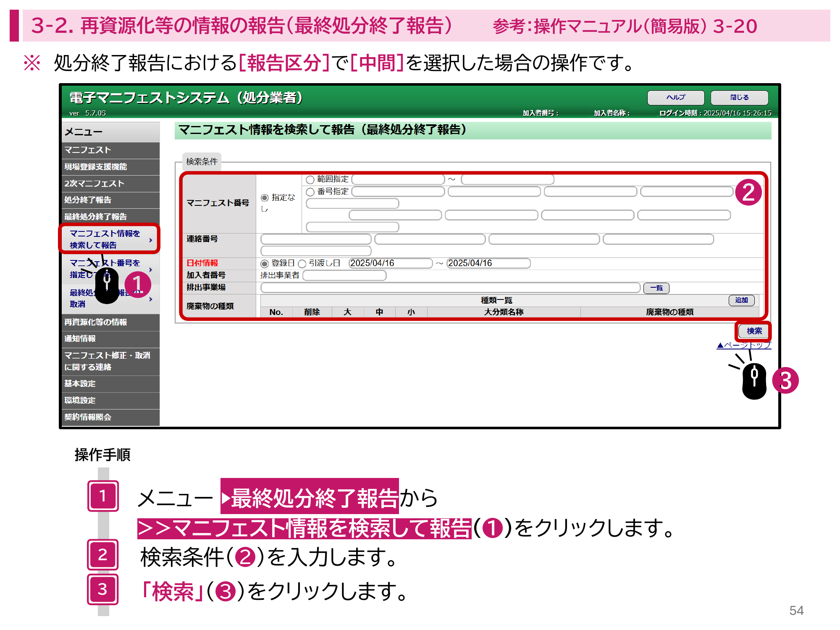The image size is (840, 630).
Task: Open the 基本設定 menu item
Action: point(110,384)
